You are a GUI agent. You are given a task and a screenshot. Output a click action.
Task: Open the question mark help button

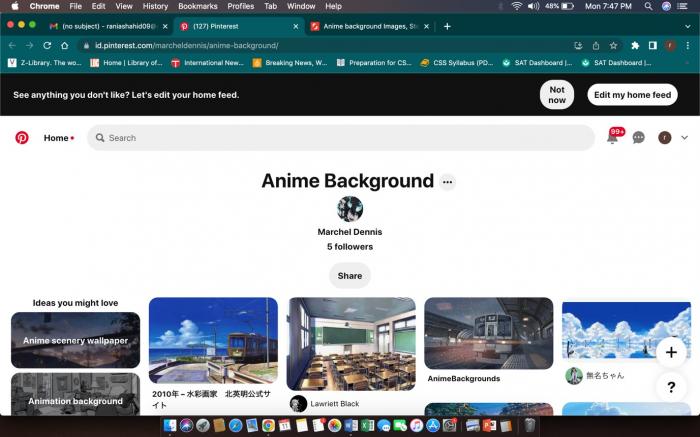click(671, 387)
